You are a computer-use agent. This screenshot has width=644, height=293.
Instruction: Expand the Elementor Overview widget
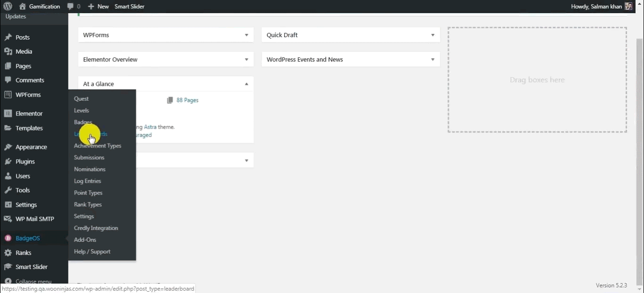247,59
